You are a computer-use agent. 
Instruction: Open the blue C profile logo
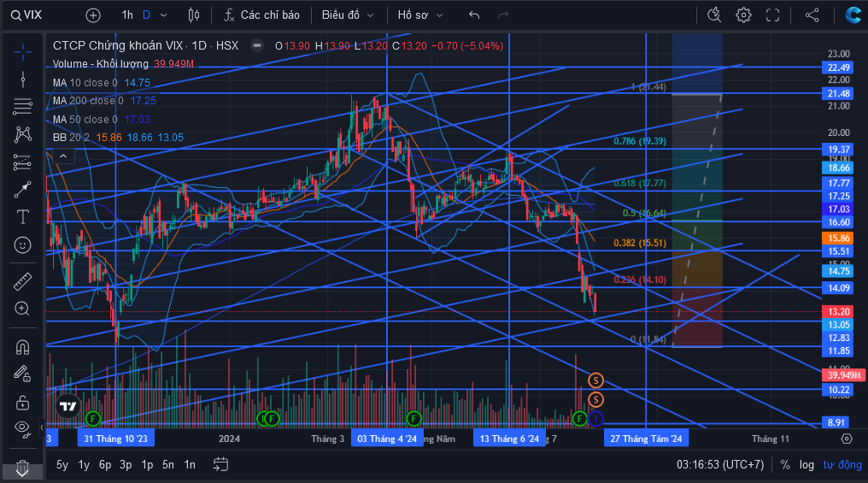pos(853,15)
